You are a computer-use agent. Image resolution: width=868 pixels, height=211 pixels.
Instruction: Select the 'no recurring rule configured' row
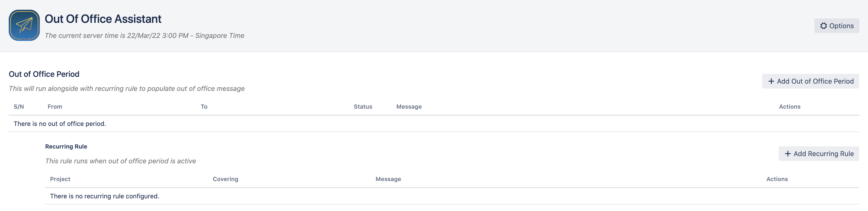pyautogui.click(x=104, y=196)
